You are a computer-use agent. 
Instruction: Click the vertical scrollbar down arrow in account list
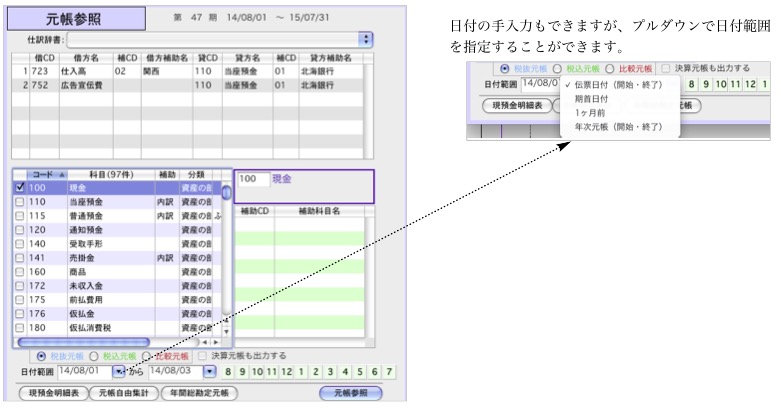(225, 331)
